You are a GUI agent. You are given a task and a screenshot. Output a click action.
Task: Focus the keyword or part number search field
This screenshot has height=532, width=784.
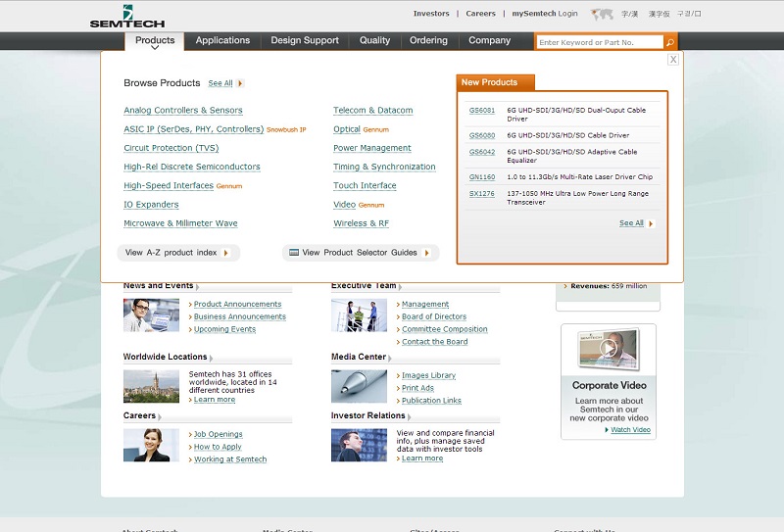[x=600, y=42]
